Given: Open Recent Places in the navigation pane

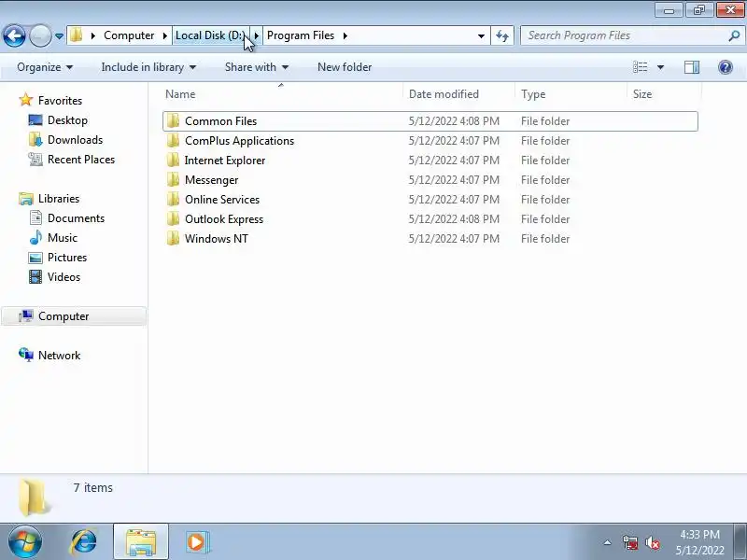Looking at the screenshot, I should [x=81, y=159].
